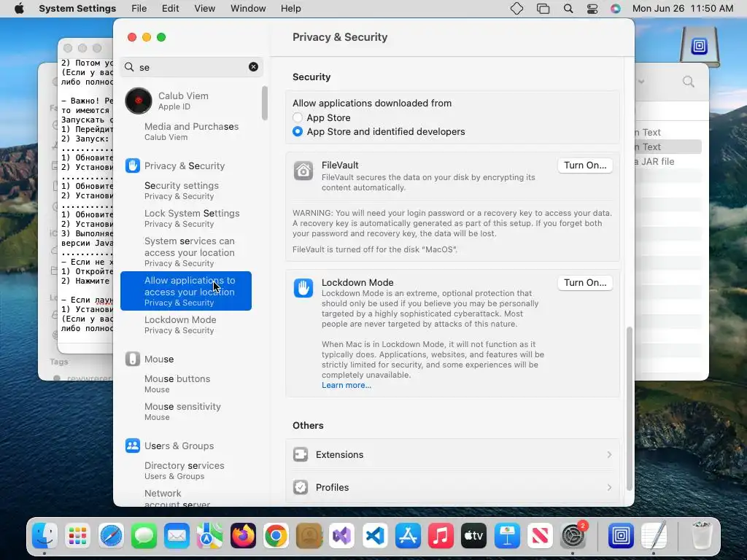This screenshot has height=560, width=747.
Task: Select Users & Groups sidebar icon
Action: click(x=133, y=446)
